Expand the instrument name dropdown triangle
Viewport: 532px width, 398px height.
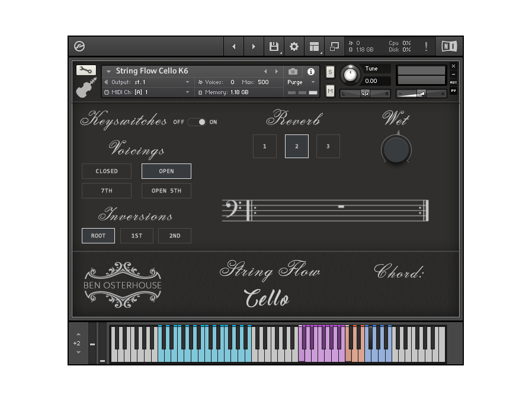coord(108,71)
